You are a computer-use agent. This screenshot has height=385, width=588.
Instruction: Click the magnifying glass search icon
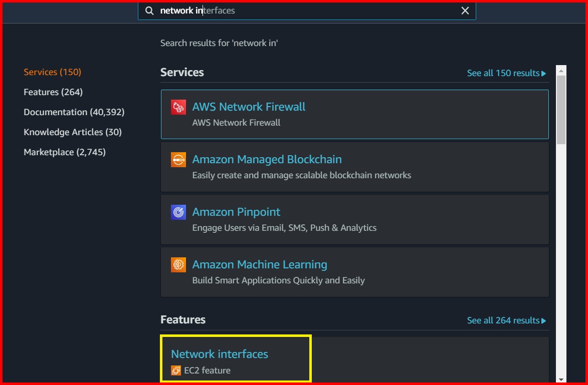[x=149, y=10]
